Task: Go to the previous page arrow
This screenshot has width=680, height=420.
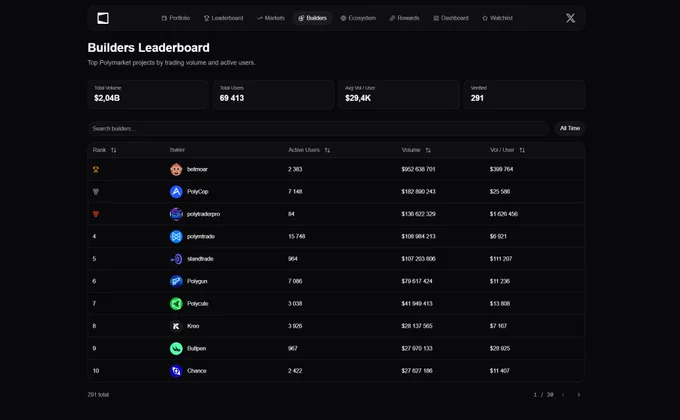Action: 563,395
